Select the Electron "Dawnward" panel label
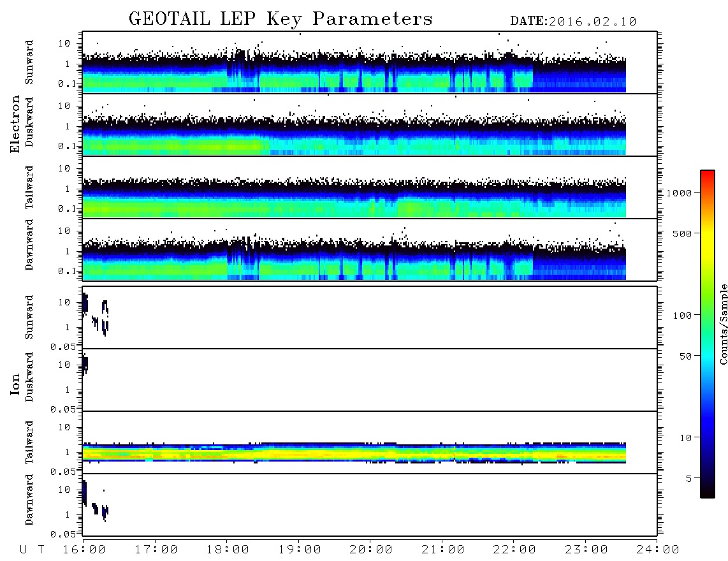Screen dimensions: 728x561 pyautogui.click(x=29, y=245)
